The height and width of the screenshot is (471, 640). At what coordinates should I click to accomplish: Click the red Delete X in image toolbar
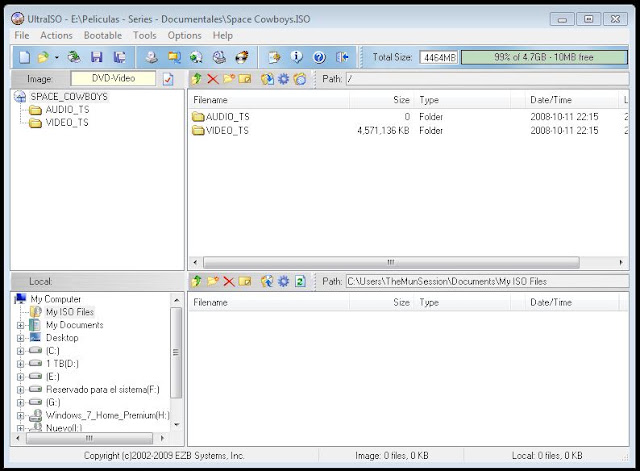[x=213, y=78]
